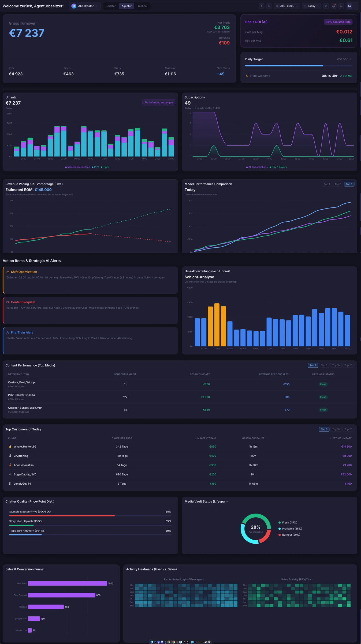The width and height of the screenshot is (361, 644).
Task: Open notifications via the bell icon
Action: [x=334, y=6]
